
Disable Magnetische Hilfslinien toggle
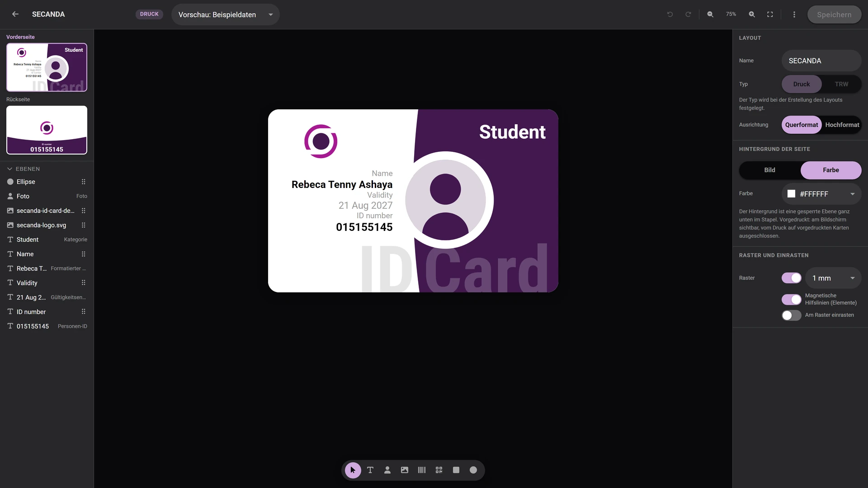[792, 299]
